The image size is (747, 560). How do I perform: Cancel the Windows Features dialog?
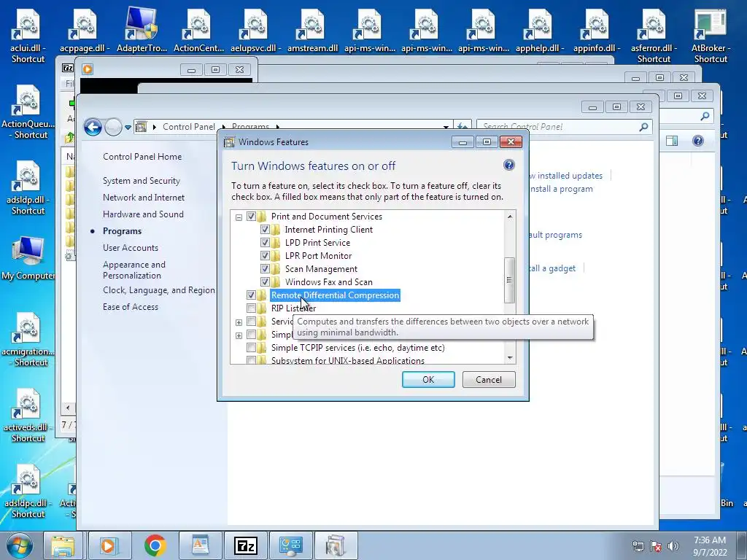coord(489,379)
